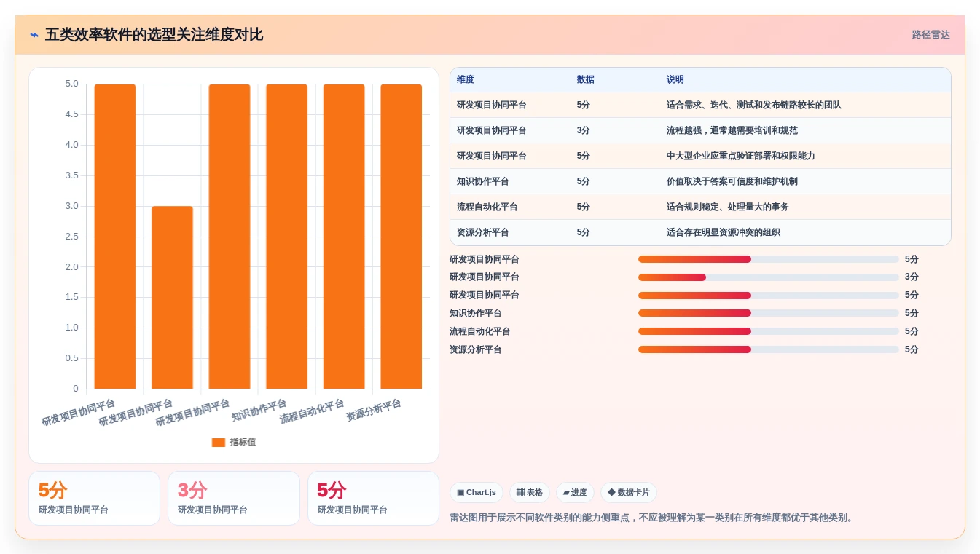Click 流程自动化平台 in the table's 维度 column
This screenshot has width=980, height=554.
(x=487, y=207)
